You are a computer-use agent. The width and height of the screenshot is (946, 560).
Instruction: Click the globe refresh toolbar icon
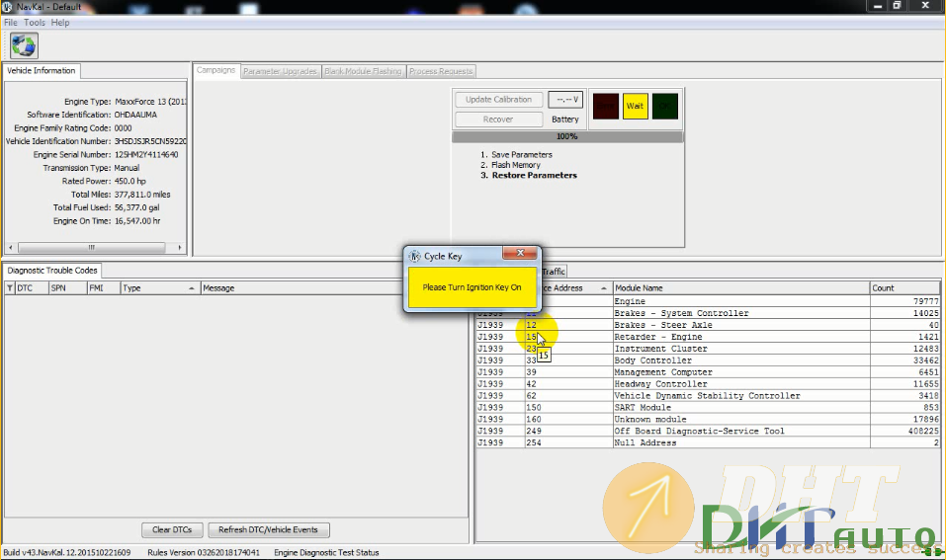(x=24, y=45)
